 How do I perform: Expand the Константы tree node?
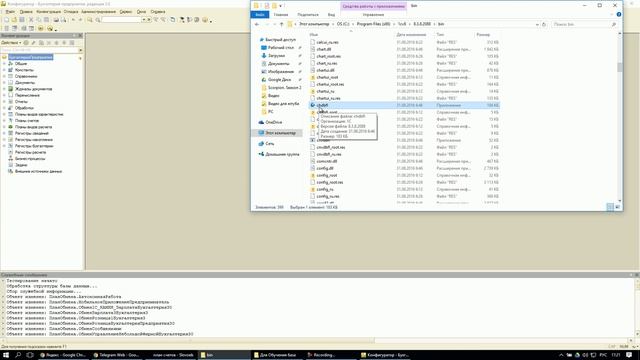coord(4,70)
